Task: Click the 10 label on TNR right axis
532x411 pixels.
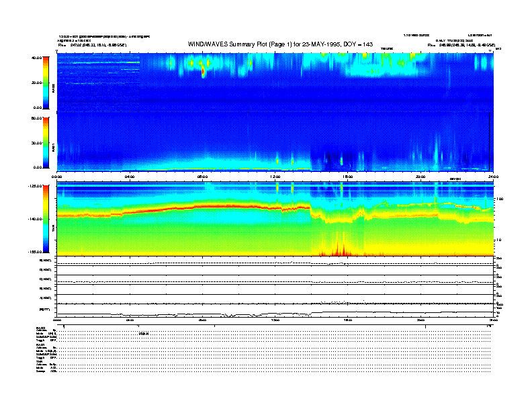Action: coord(498,240)
